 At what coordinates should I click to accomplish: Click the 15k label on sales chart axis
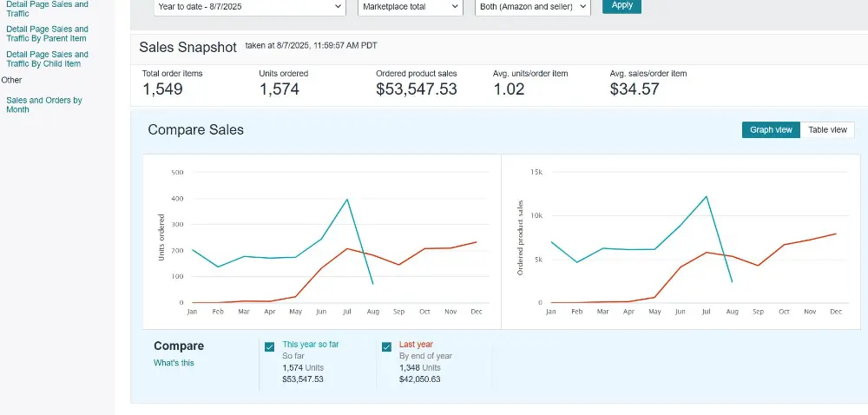point(536,172)
